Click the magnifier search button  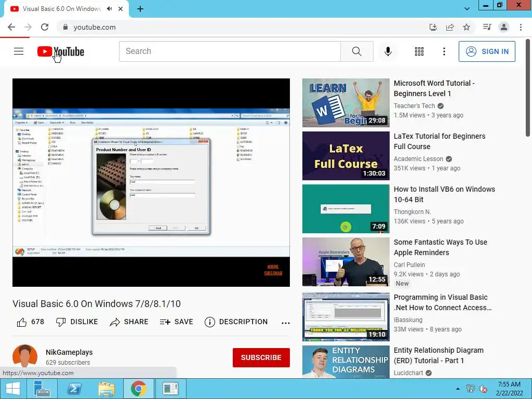click(x=356, y=51)
